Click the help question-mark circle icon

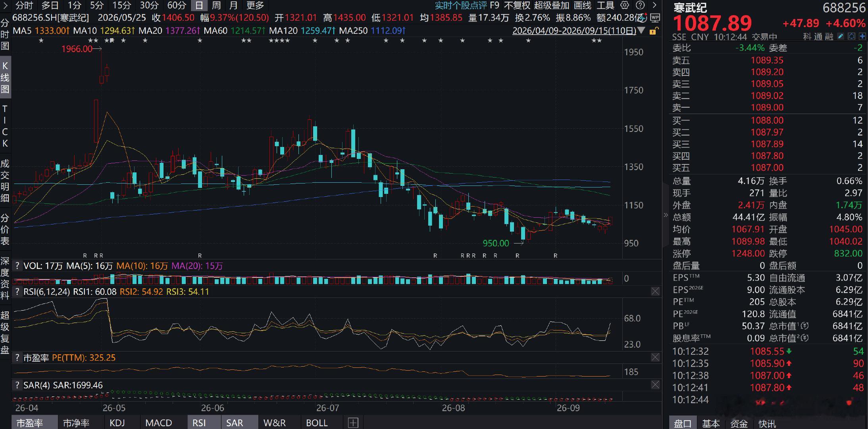click(x=640, y=5)
